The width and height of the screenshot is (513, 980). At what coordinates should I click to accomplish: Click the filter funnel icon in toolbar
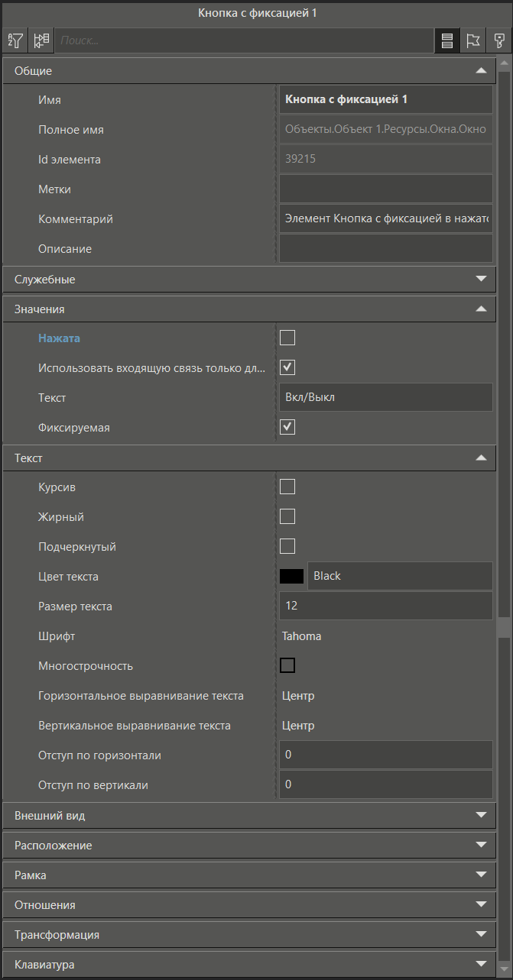(15, 40)
